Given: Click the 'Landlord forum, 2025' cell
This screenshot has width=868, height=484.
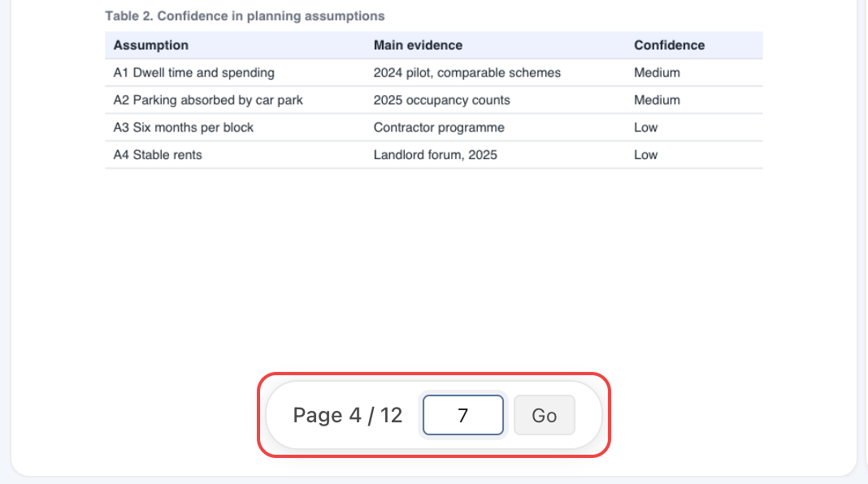Looking at the screenshot, I should pos(435,155).
